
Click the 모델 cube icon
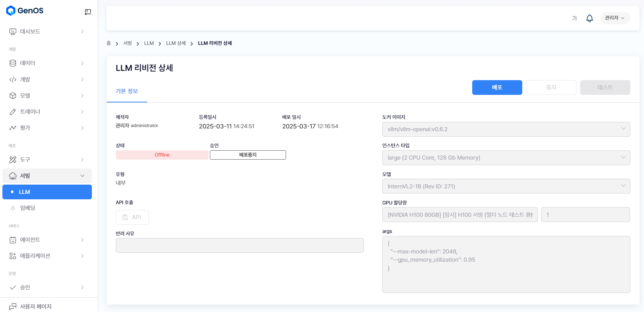[13, 96]
